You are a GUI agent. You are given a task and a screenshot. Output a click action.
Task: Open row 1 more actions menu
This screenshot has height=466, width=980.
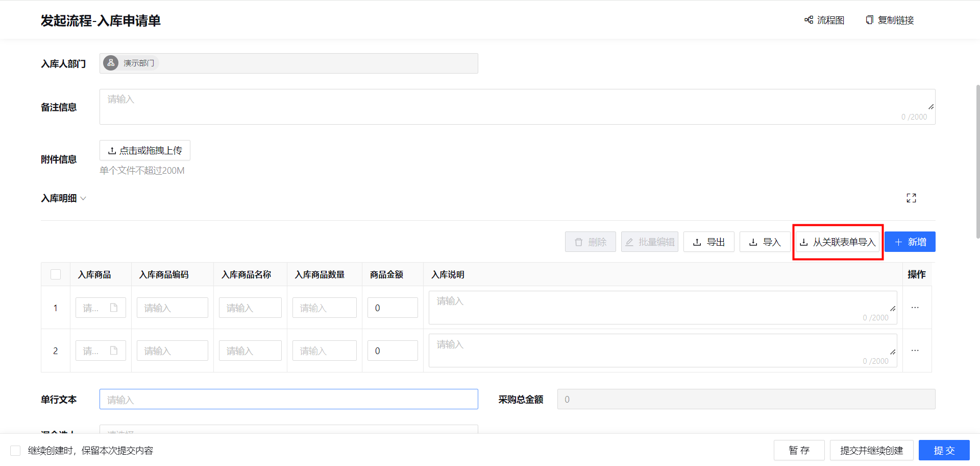[915, 308]
